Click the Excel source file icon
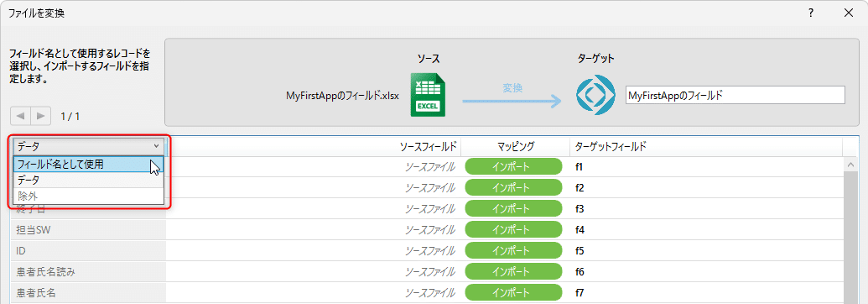 428,94
